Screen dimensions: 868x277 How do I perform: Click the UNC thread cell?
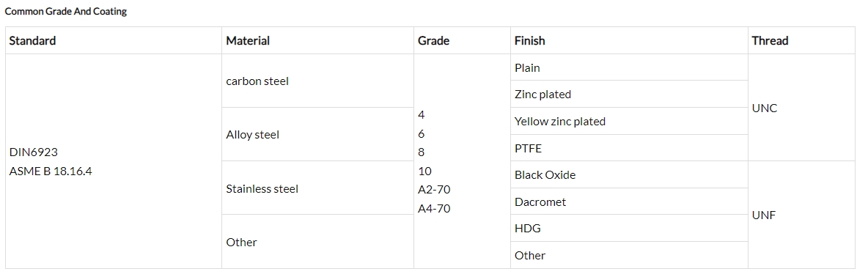[x=801, y=108]
